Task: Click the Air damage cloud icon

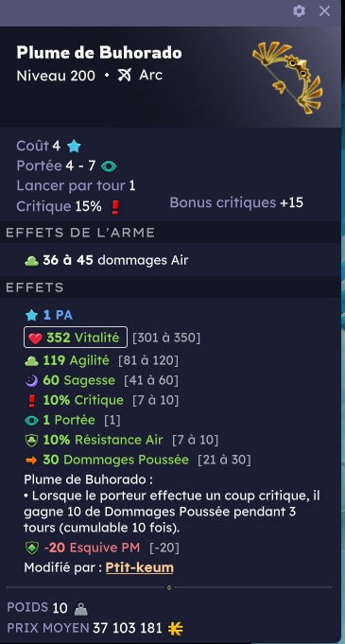Action: click(x=31, y=260)
